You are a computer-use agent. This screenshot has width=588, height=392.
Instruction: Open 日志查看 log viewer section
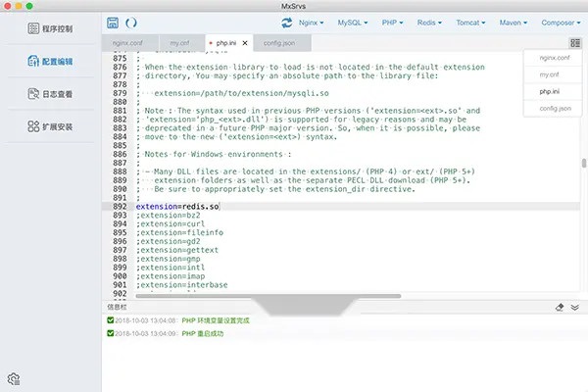[50, 94]
